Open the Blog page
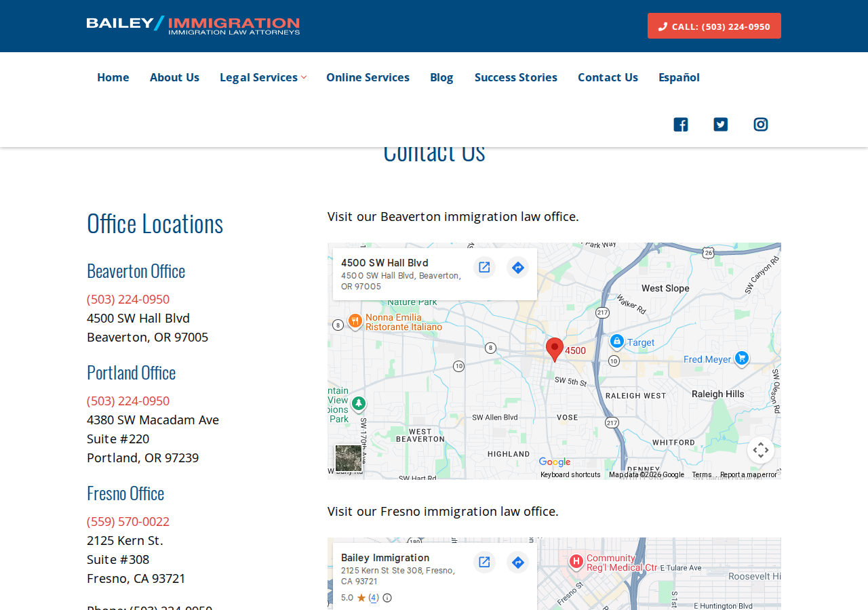The height and width of the screenshot is (610, 868). [441, 77]
